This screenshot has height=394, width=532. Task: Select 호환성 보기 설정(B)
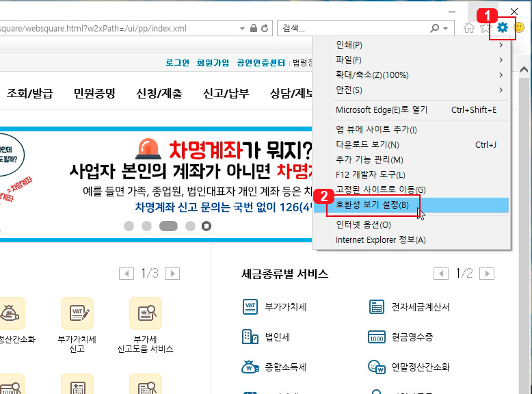coord(412,205)
